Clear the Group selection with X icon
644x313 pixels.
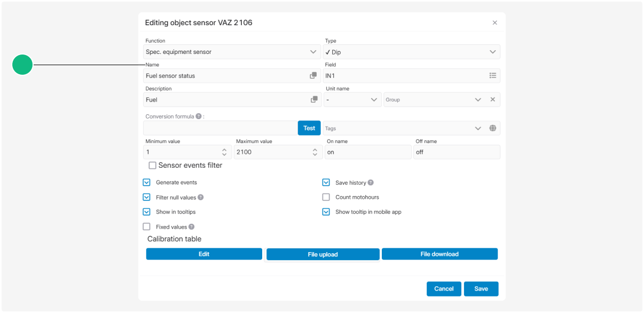493,100
